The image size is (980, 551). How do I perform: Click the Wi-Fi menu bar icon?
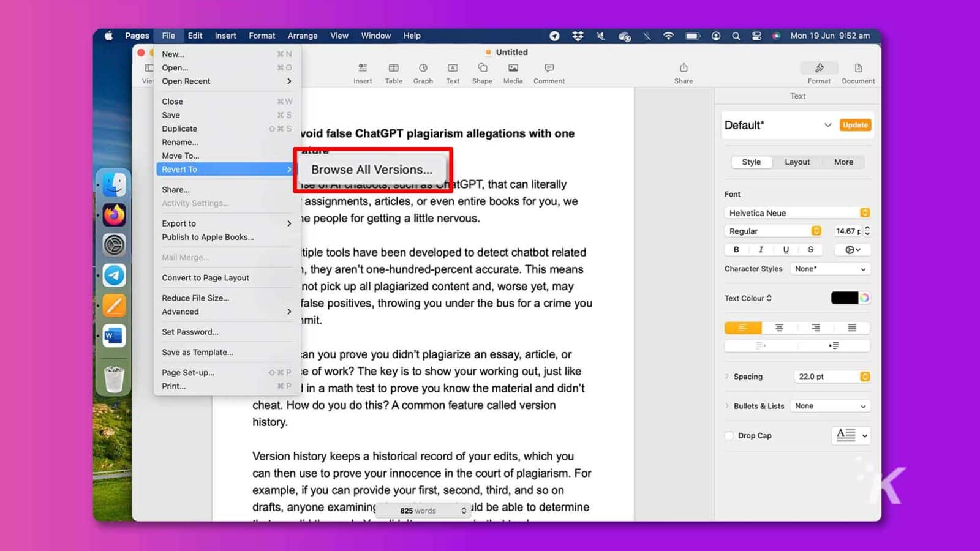tap(668, 36)
